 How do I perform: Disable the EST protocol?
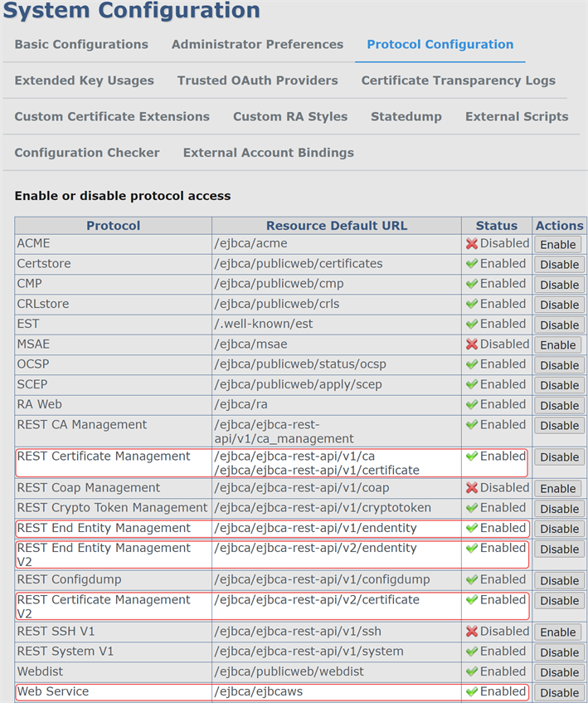coord(559,325)
